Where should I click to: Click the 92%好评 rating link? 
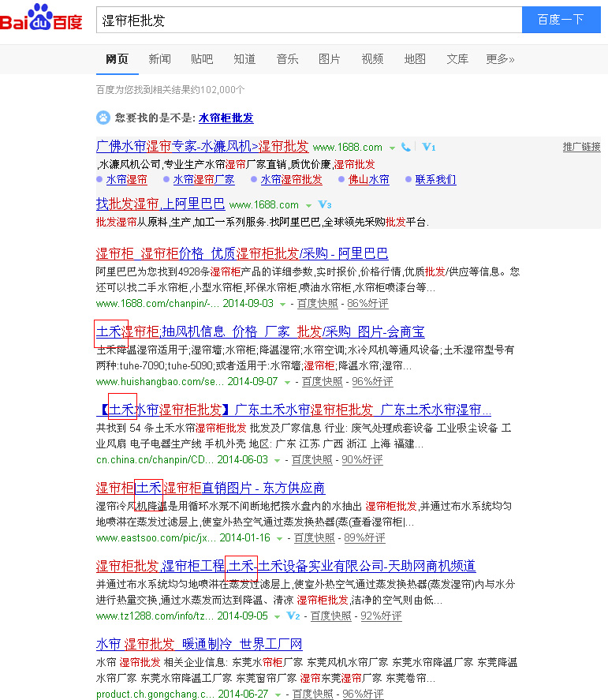pos(381,616)
